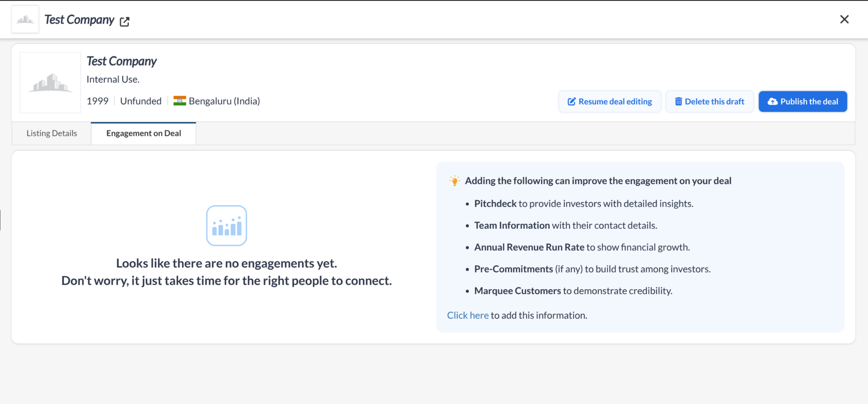
Task: Click the bar chart engagement icon
Action: (x=227, y=226)
